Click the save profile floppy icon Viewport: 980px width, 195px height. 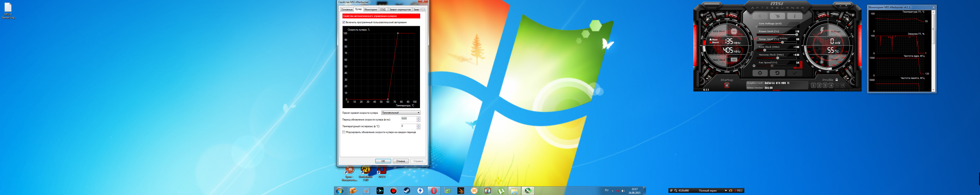843,86
